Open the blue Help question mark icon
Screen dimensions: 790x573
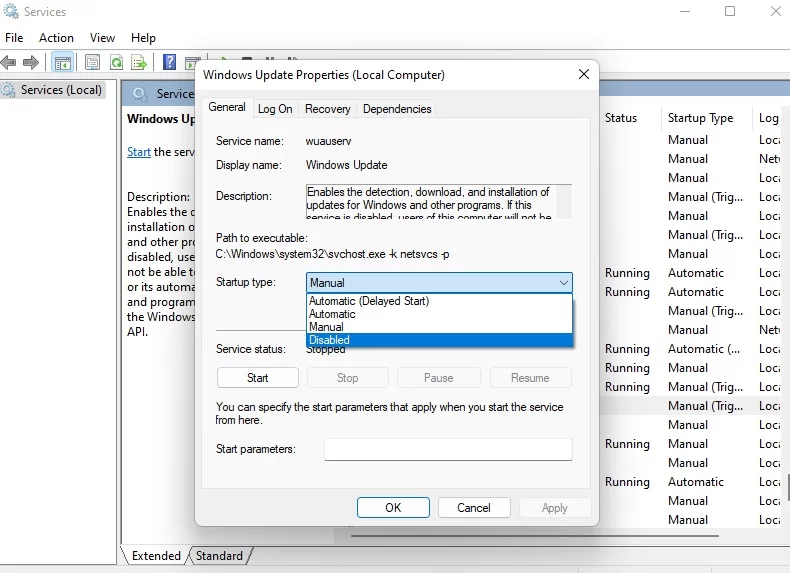[170, 62]
